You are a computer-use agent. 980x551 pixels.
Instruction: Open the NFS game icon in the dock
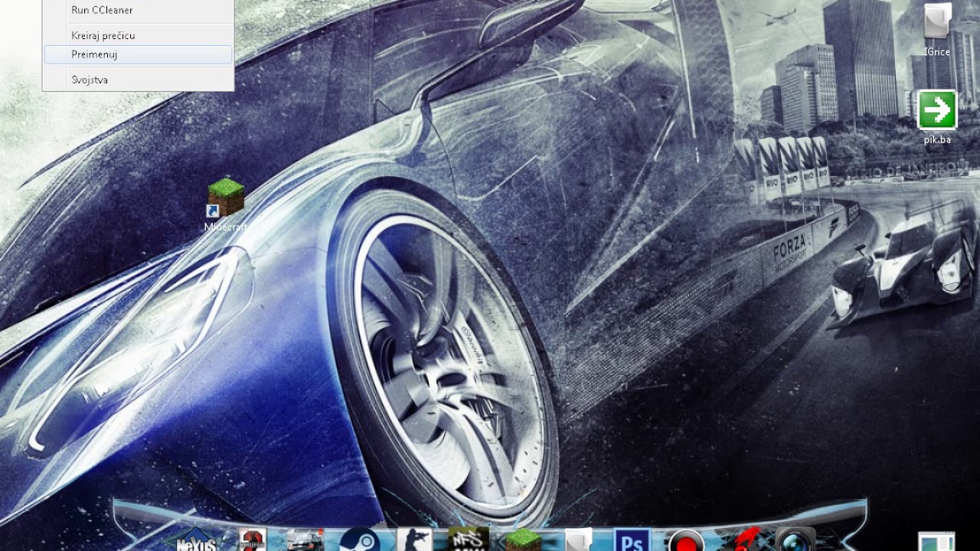click(x=469, y=540)
